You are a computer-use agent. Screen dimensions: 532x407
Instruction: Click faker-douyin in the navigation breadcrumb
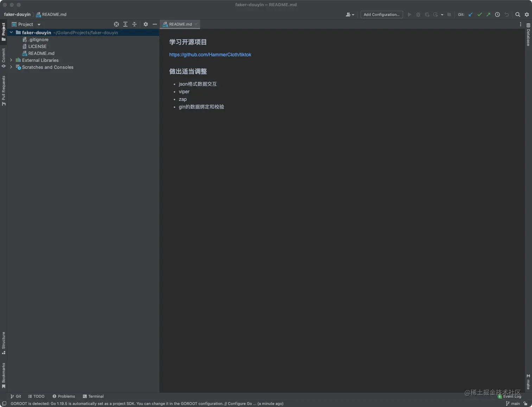[17, 14]
